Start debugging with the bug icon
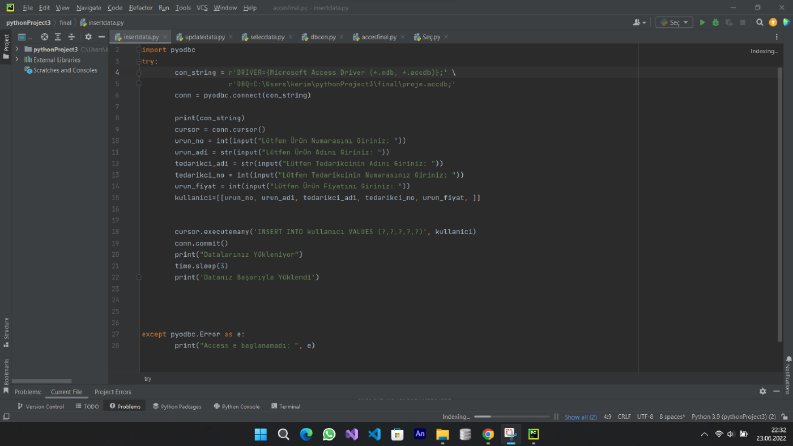Image resolution: width=793 pixels, height=446 pixels. pyautogui.click(x=715, y=22)
